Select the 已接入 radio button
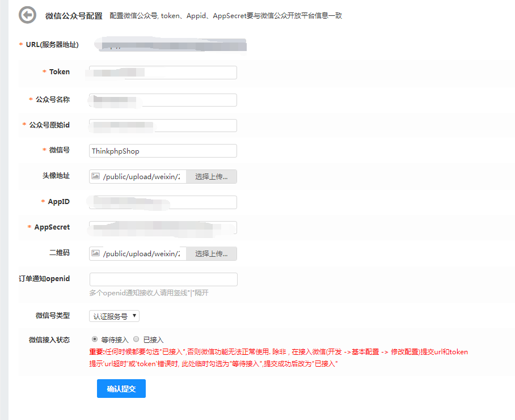The width and height of the screenshot is (515, 420). (136, 339)
